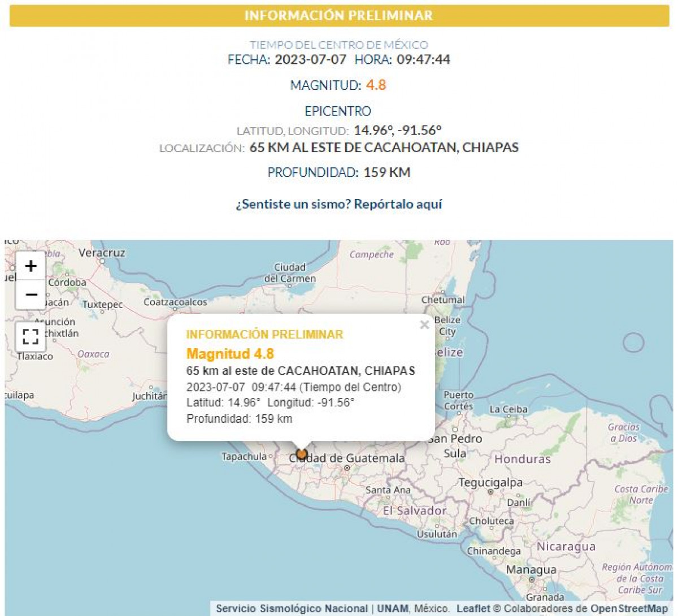The height and width of the screenshot is (616, 678).
Task: Close the earthquake info popup
Action: 424,325
